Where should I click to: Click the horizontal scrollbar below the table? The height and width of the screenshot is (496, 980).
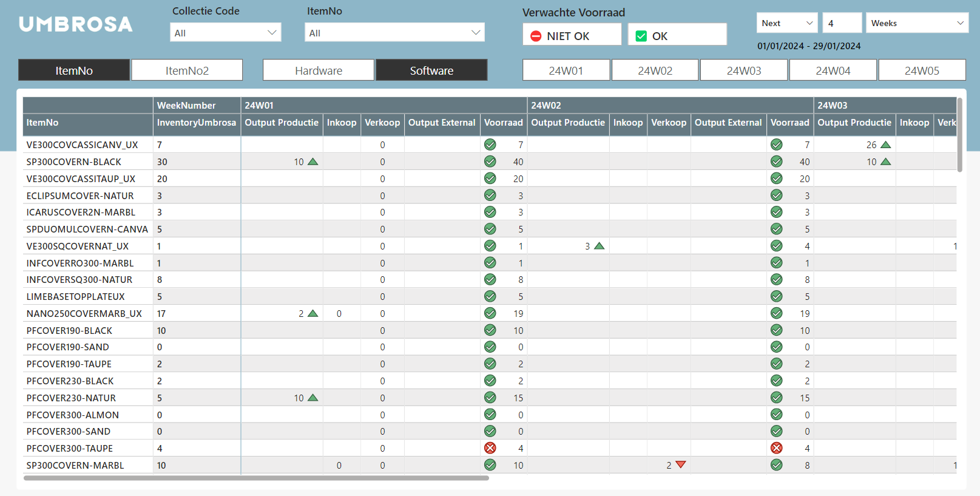coord(256,478)
